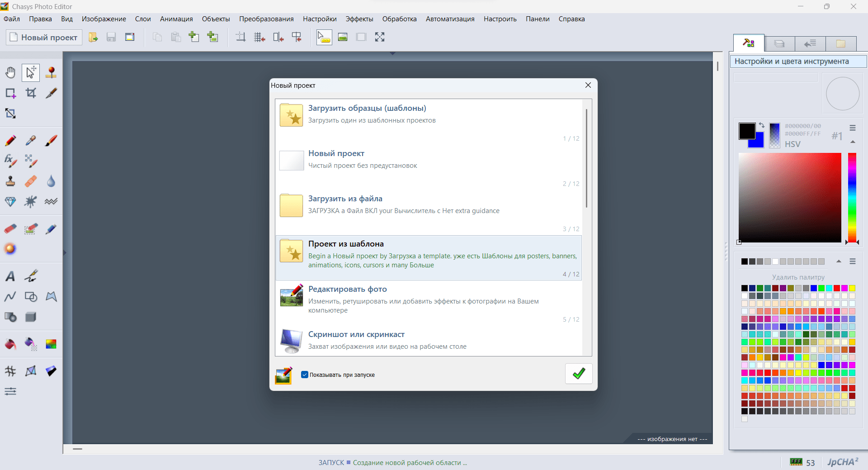Choose the Eyedropper color picker tool
The height and width of the screenshot is (470, 868).
[31, 141]
